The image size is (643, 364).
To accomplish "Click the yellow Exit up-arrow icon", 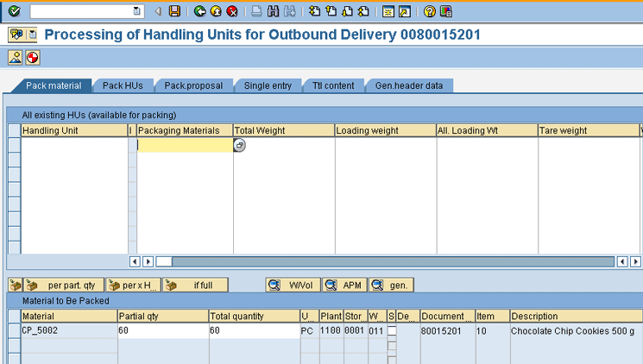I will tap(216, 11).
